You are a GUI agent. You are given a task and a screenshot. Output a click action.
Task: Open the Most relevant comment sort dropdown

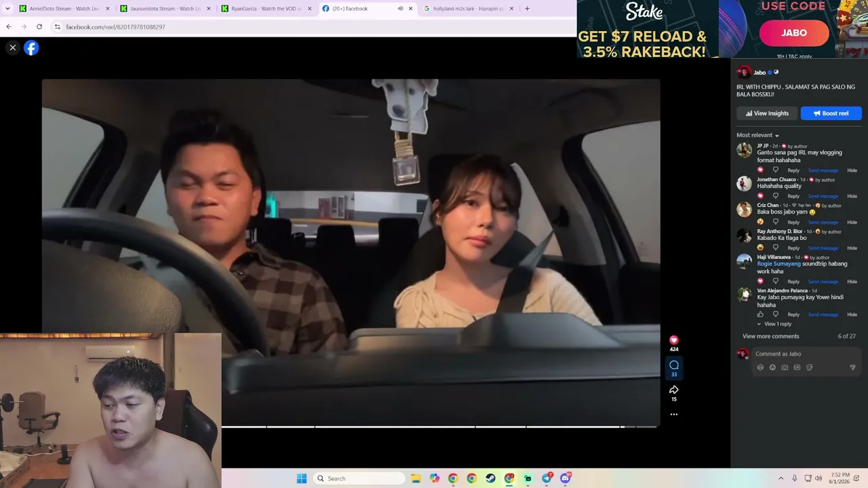(757, 136)
